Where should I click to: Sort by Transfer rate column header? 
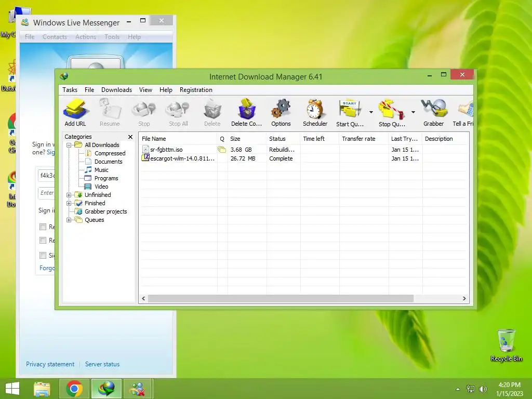[364, 139]
